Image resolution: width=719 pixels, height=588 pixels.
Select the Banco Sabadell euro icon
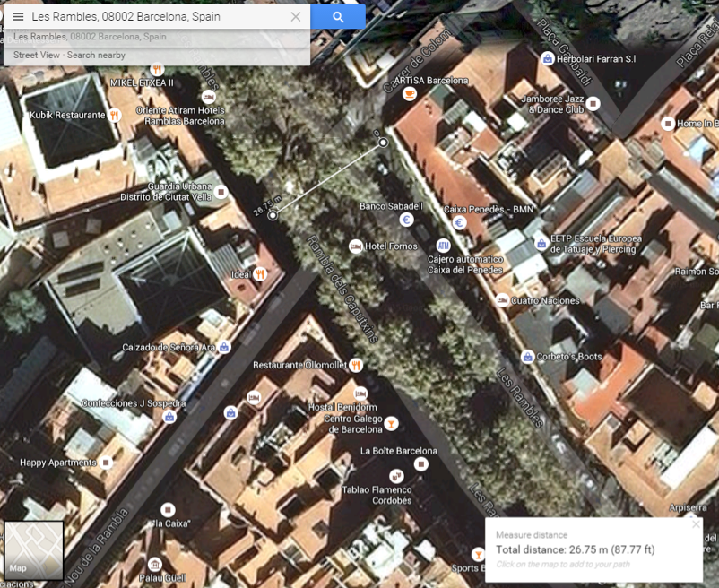(406, 220)
